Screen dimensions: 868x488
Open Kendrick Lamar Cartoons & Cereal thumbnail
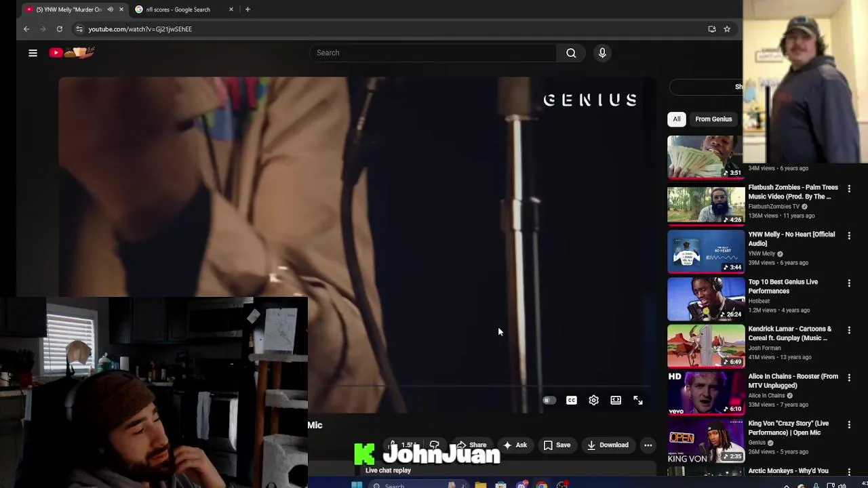706,346
